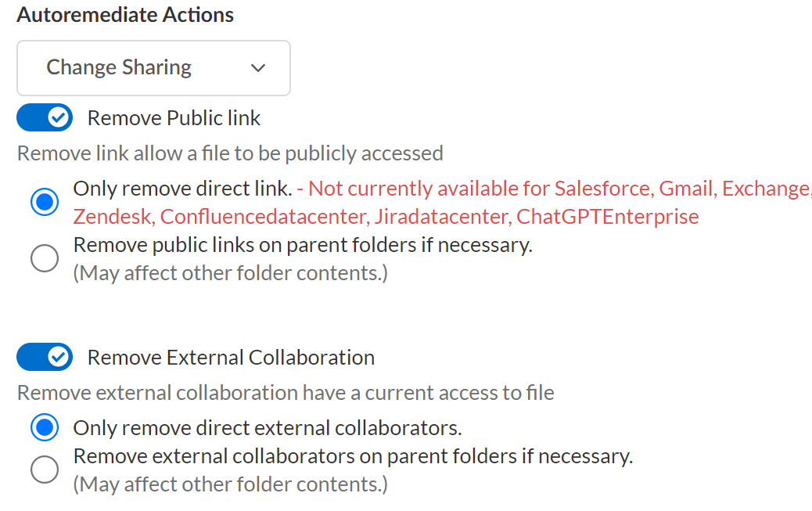Turn off the Remove External Collaboration switch
The height and width of the screenshot is (511, 812).
45,358
